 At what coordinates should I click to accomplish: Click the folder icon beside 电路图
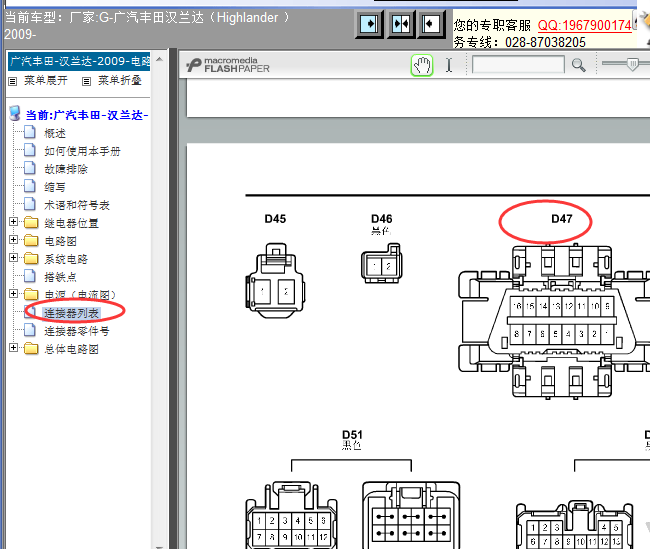point(31,240)
